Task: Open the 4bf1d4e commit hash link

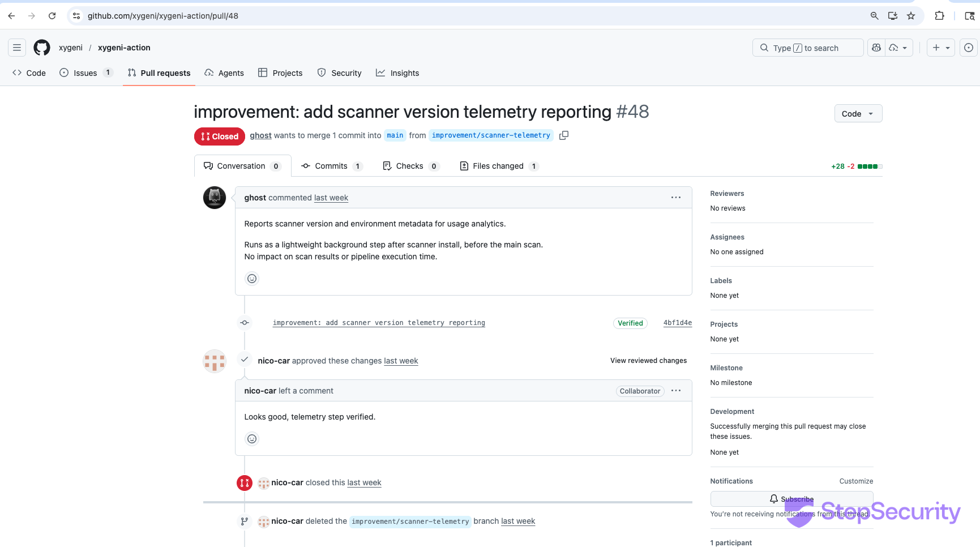Action: [x=678, y=323]
